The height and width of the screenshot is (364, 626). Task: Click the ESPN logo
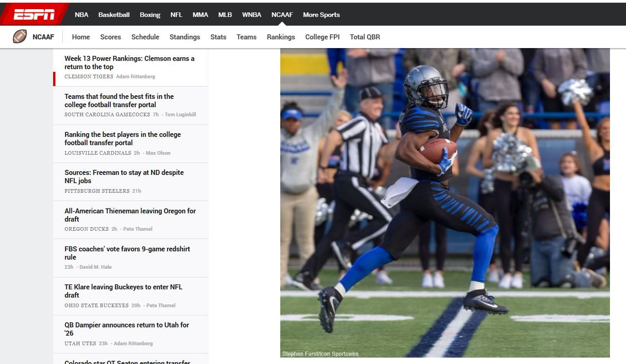[34, 15]
